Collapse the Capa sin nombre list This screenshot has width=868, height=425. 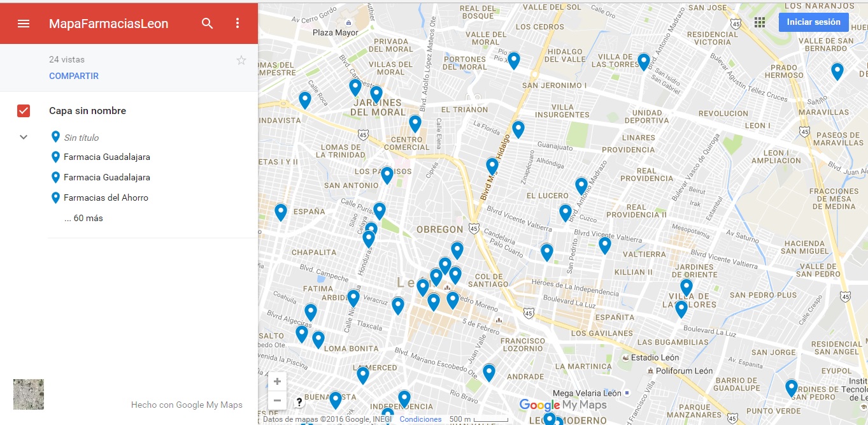(x=24, y=137)
